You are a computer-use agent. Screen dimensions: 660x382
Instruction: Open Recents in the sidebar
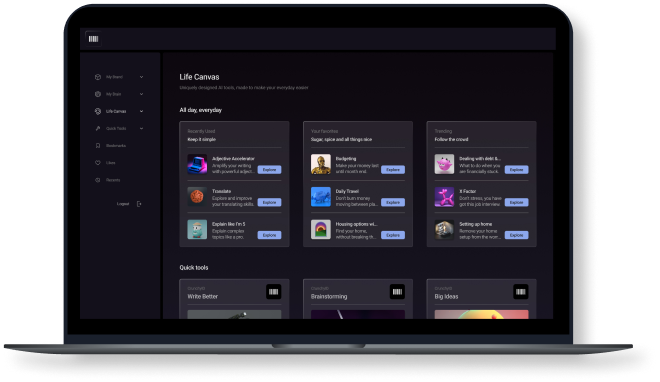pyautogui.click(x=113, y=180)
